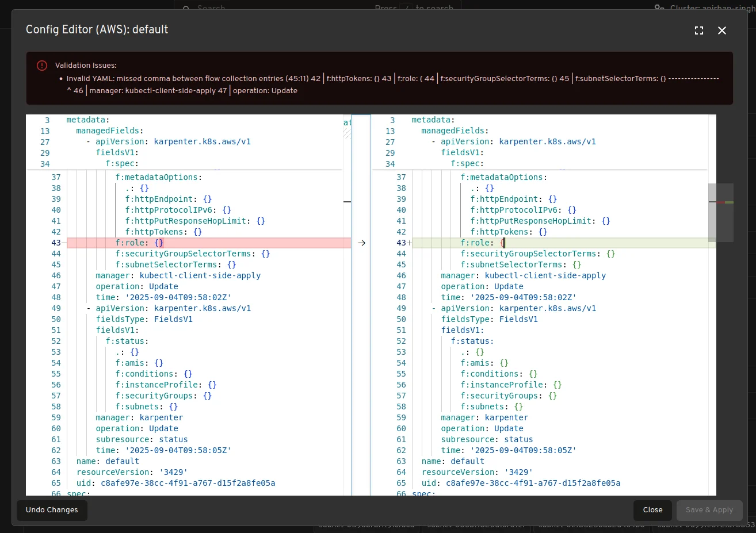The width and height of the screenshot is (756, 533).
Task: Click the red change marker in the right minimap
Action: click(x=721, y=202)
